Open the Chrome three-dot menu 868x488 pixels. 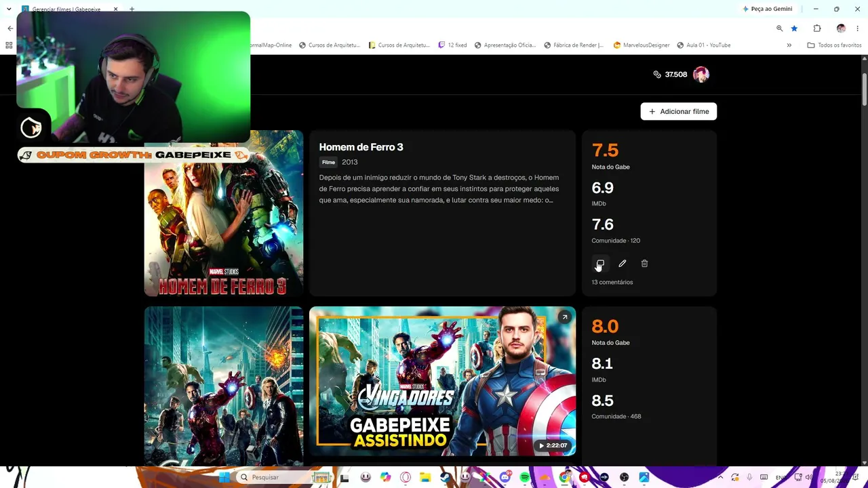coord(858,28)
